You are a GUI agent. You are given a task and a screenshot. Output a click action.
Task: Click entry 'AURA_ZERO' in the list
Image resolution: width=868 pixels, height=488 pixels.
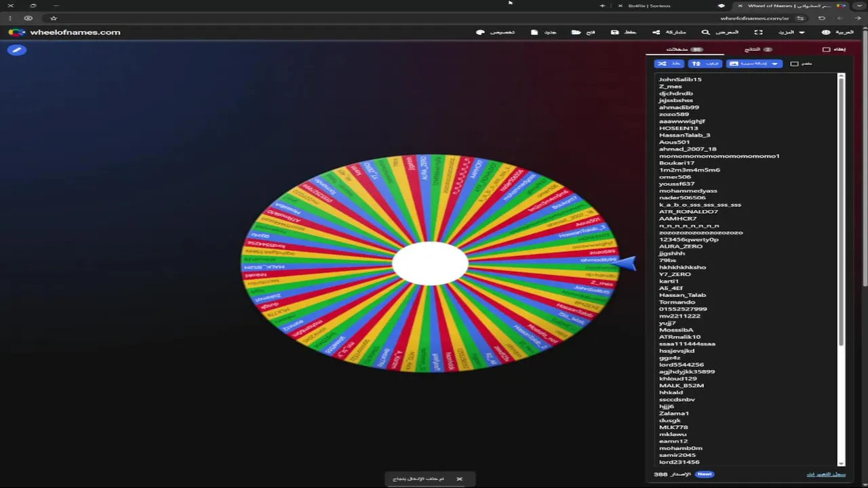[x=681, y=246]
